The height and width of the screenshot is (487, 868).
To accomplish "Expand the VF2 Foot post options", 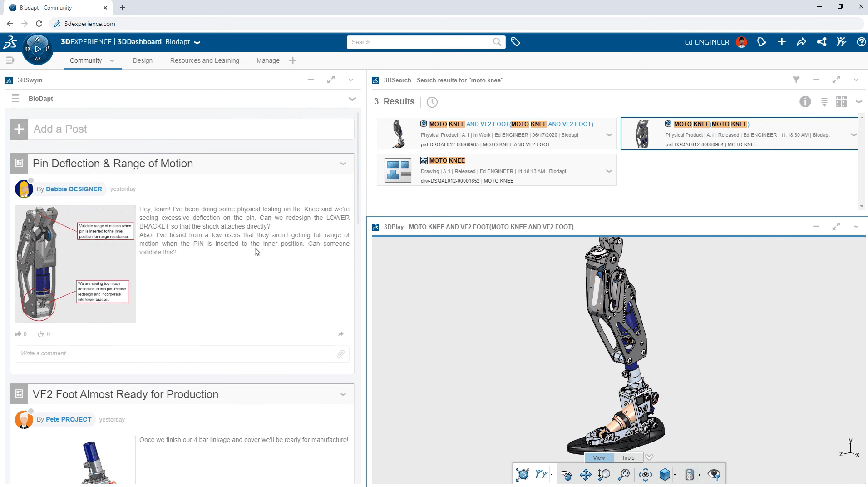I will coord(343,394).
